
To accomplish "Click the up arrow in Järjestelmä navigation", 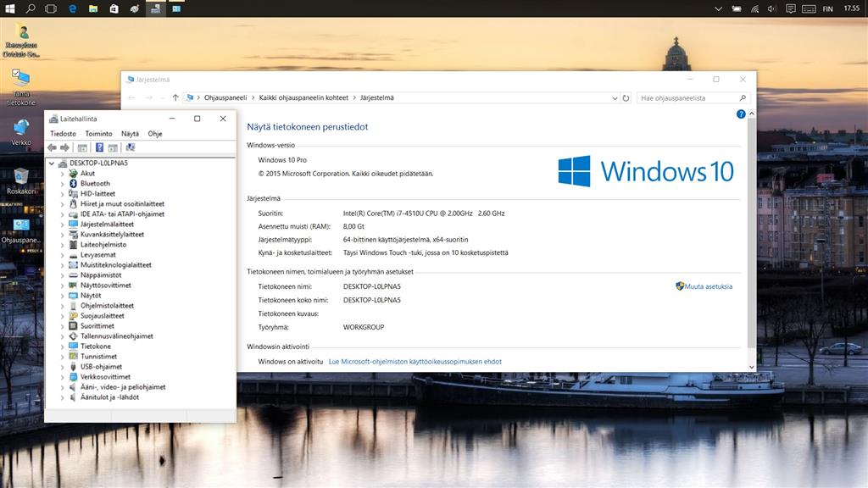I will pyautogui.click(x=175, y=98).
